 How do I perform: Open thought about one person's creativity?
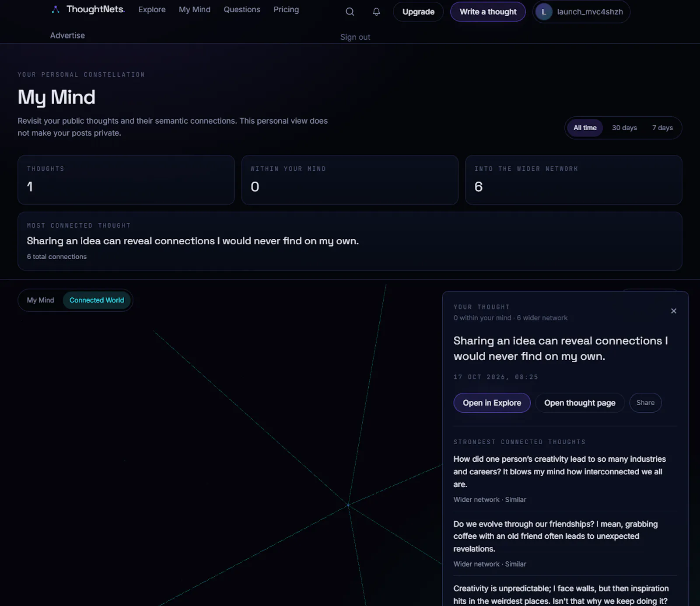pyautogui.click(x=560, y=472)
